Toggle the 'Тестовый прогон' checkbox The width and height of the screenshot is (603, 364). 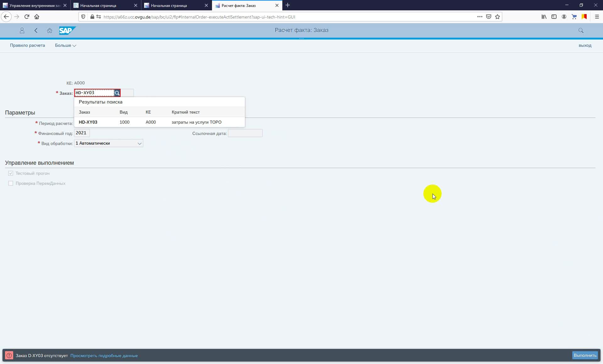point(11,173)
